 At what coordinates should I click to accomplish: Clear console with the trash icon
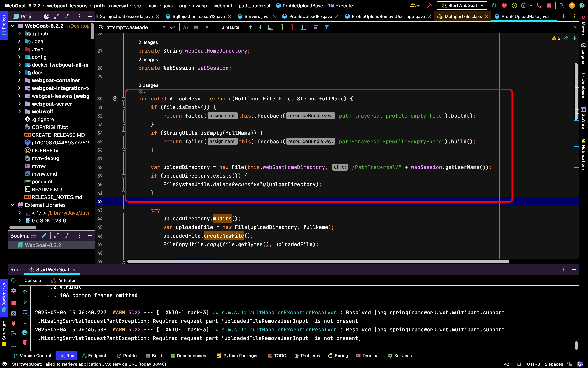[x=25, y=342]
